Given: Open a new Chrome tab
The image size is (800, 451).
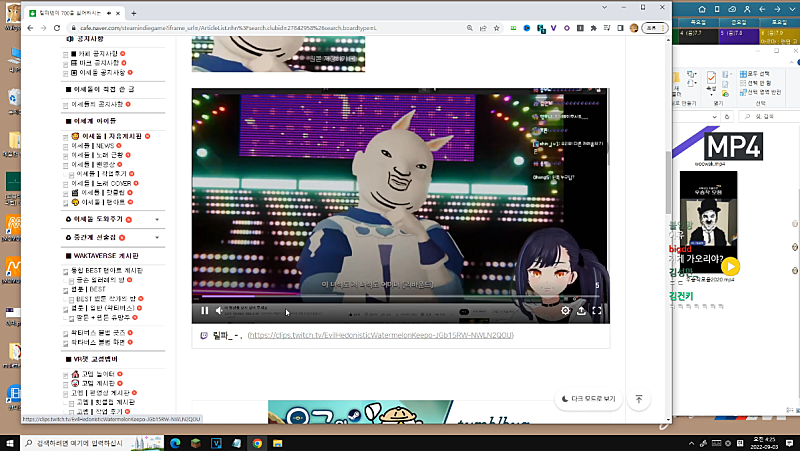Looking at the screenshot, I should 134,13.
